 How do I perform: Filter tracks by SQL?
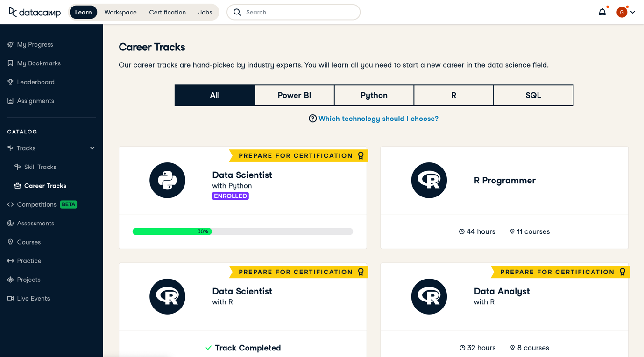point(533,95)
